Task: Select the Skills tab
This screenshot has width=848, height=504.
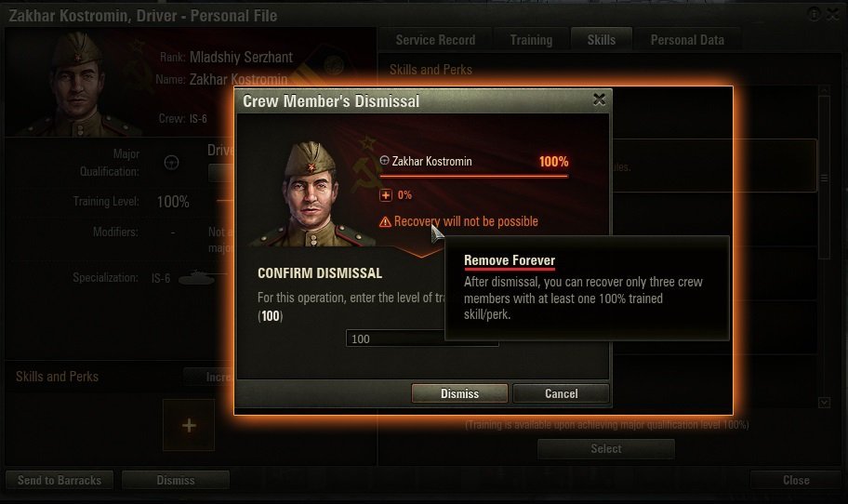Action: coord(602,40)
